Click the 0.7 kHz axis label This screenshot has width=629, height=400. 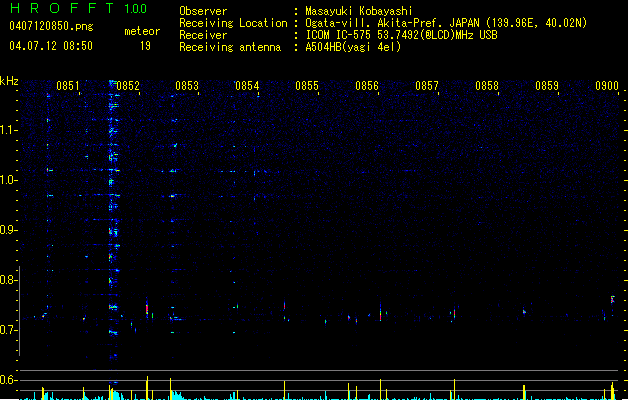click(9, 330)
